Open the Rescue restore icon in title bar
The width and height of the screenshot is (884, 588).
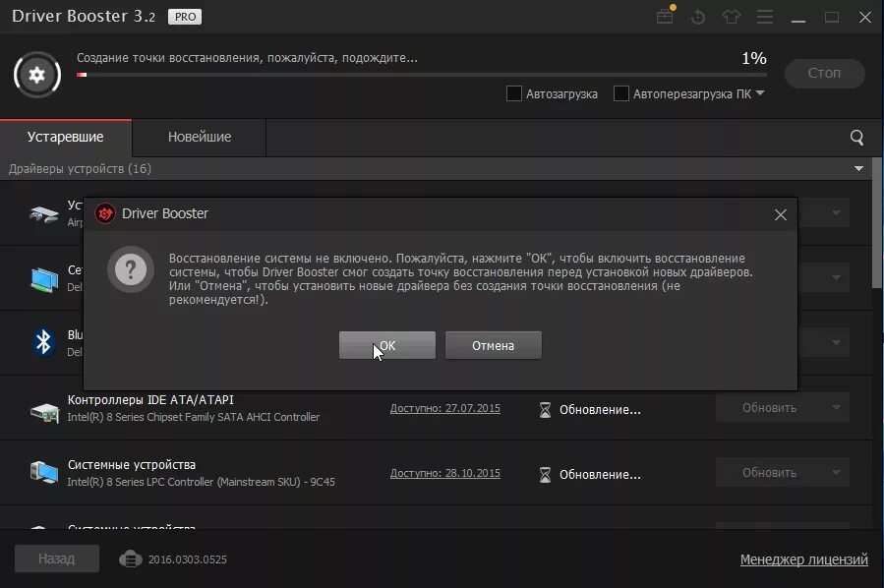coord(698,17)
